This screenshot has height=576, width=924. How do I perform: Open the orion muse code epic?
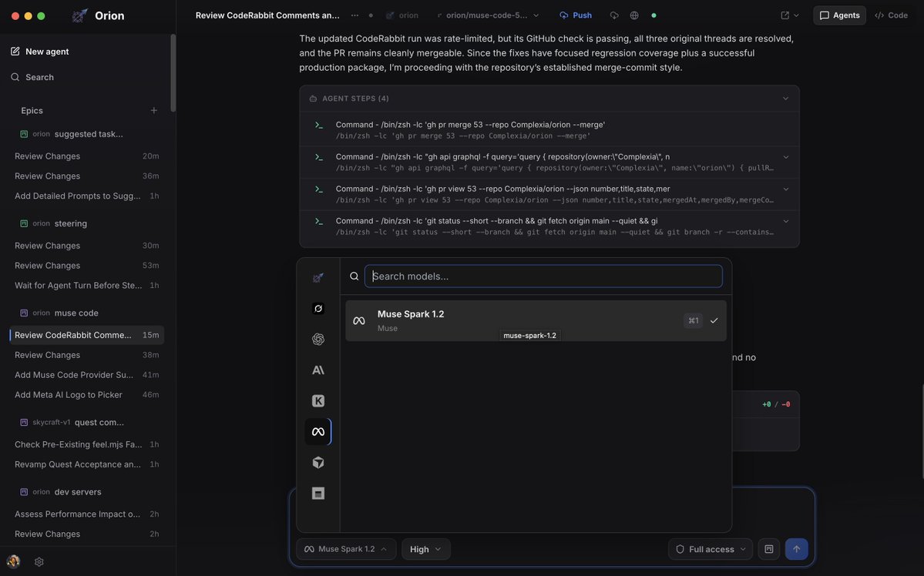coord(59,313)
